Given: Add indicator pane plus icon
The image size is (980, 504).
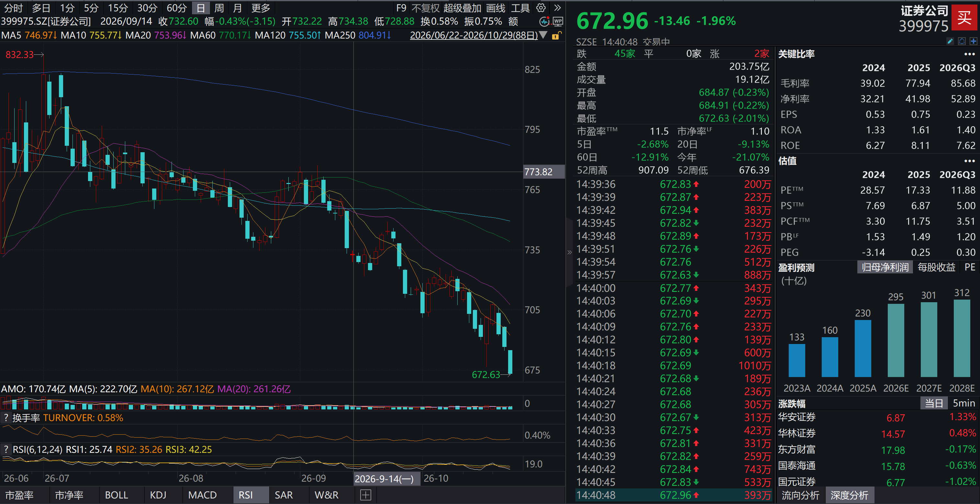Looking at the screenshot, I should (x=366, y=495).
